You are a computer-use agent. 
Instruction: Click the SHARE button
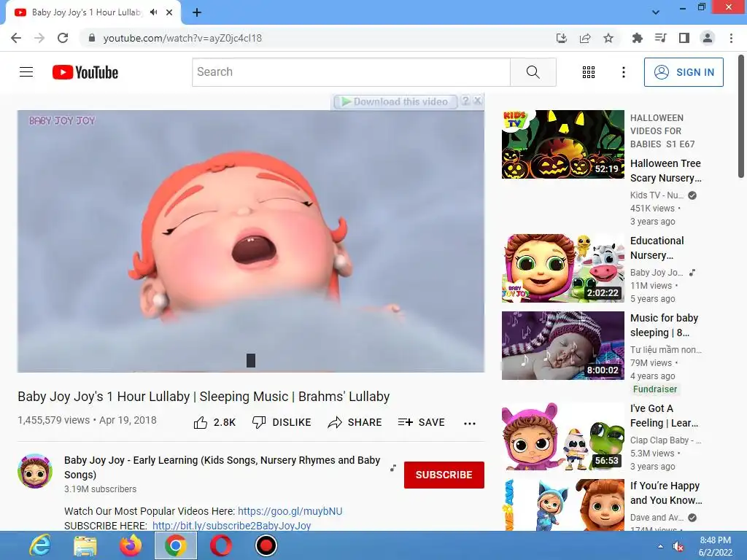pyautogui.click(x=355, y=422)
